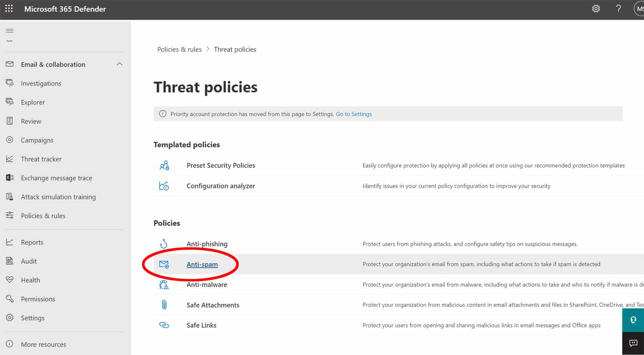Screen dimensions: 644x355
Task: Open Reports in the sidebar
Action: point(32,242)
